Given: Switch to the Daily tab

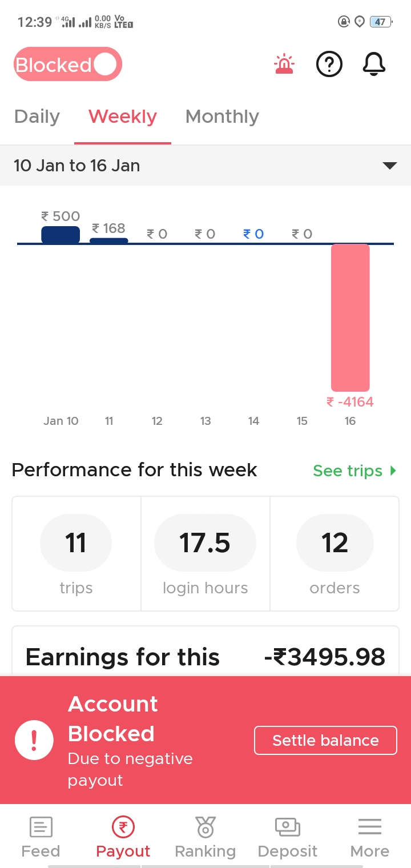Looking at the screenshot, I should click(x=37, y=116).
